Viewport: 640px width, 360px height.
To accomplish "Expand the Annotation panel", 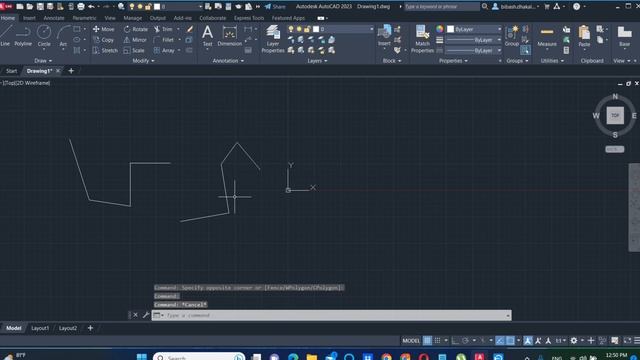I will tap(228, 61).
